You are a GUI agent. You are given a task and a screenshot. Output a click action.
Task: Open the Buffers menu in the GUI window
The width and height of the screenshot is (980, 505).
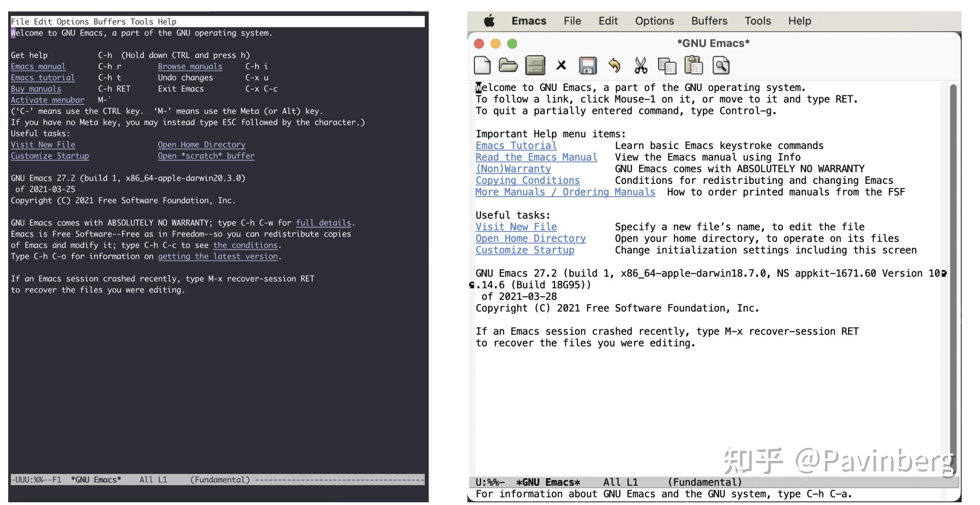click(x=709, y=21)
